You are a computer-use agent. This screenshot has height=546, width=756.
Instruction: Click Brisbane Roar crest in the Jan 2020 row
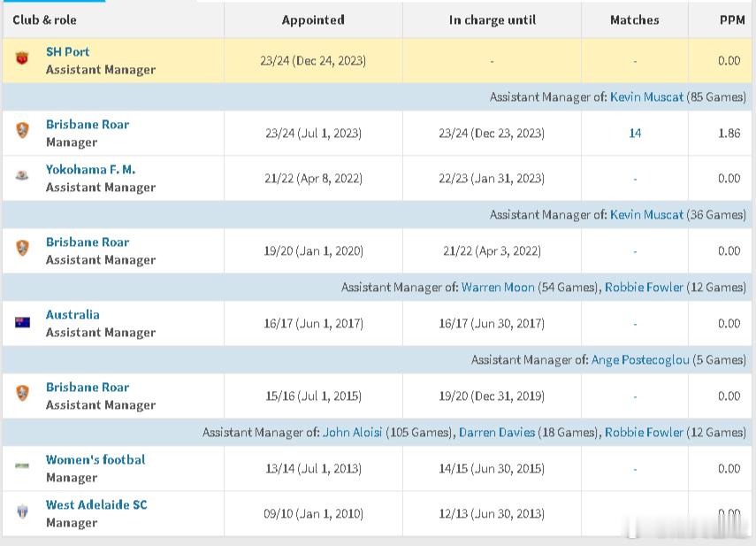22,248
